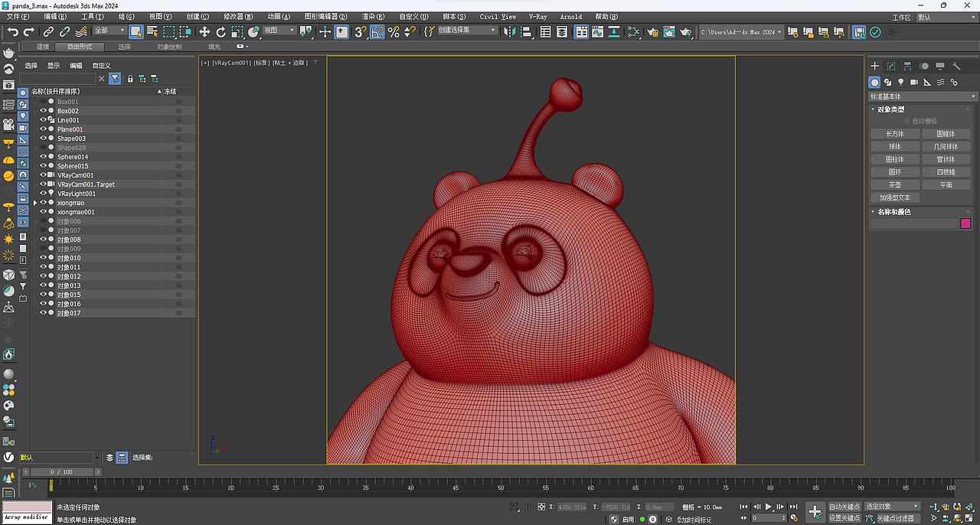Choose the Select and Move tool

click(204, 31)
